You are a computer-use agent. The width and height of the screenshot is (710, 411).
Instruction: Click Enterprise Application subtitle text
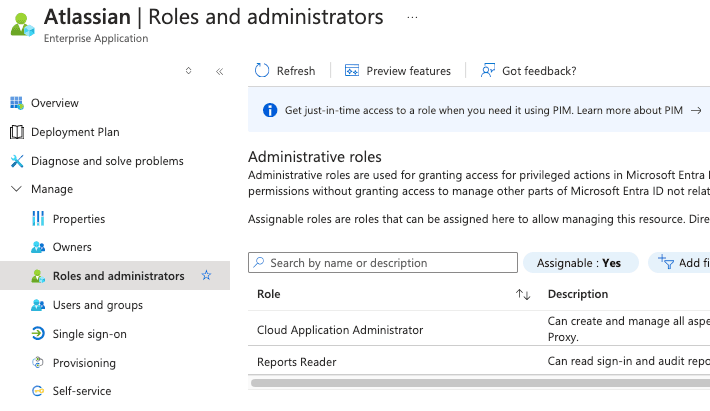click(x=96, y=38)
